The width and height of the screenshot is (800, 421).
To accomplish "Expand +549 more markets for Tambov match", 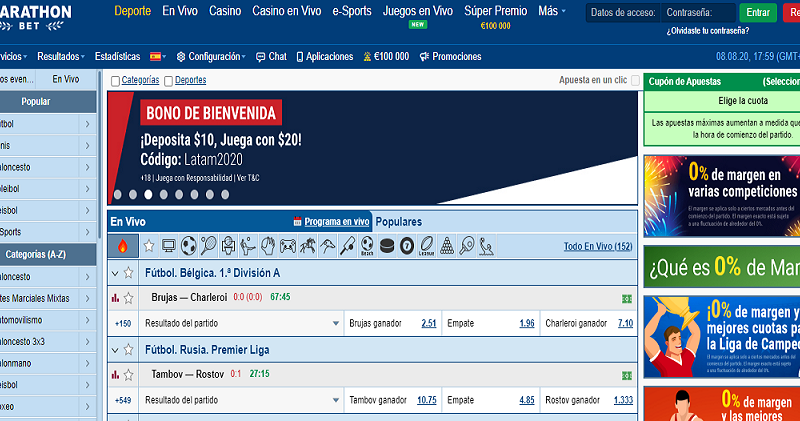I will (123, 401).
